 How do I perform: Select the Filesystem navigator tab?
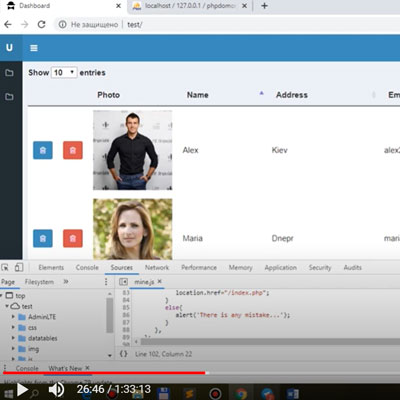click(39, 282)
